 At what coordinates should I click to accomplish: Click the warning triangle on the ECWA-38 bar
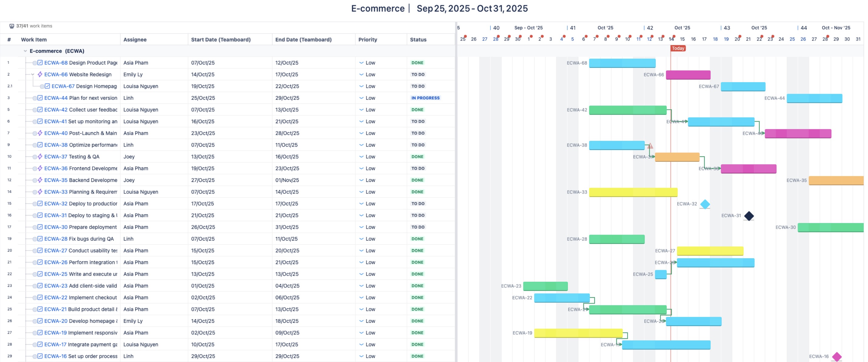coord(650,146)
